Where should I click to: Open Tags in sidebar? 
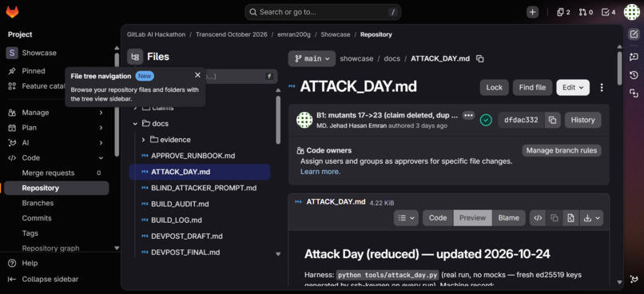[56, 233]
